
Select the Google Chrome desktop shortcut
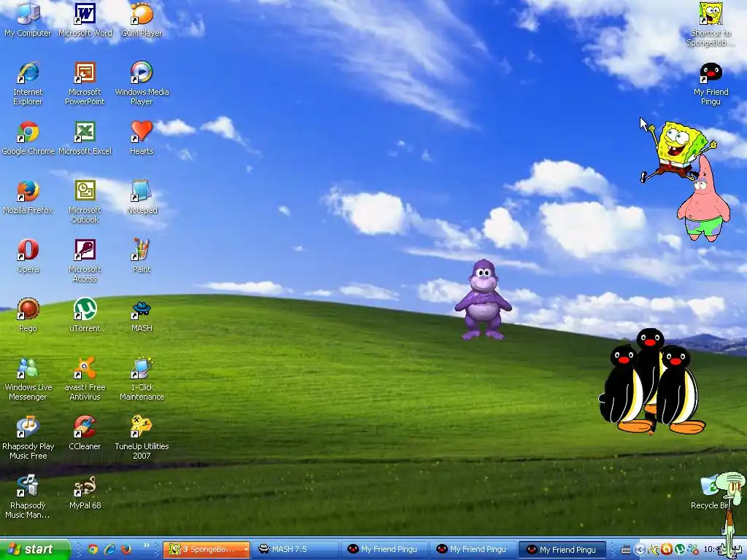28,138
